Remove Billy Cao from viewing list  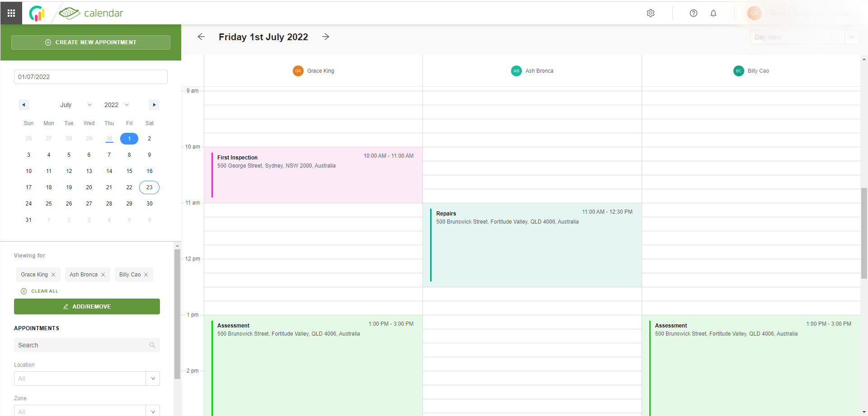tap(146, 275)
